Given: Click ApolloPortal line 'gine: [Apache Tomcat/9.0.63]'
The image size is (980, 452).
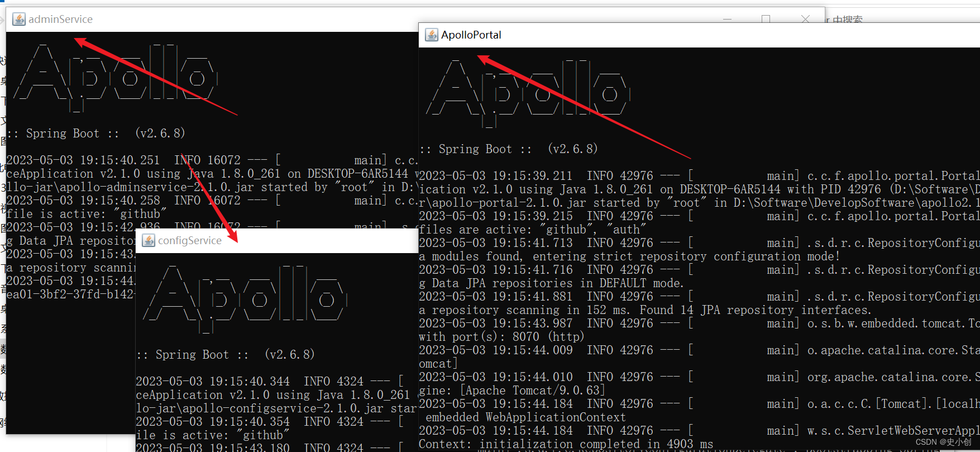Looking at the screenshot, I should click(512, 391).
